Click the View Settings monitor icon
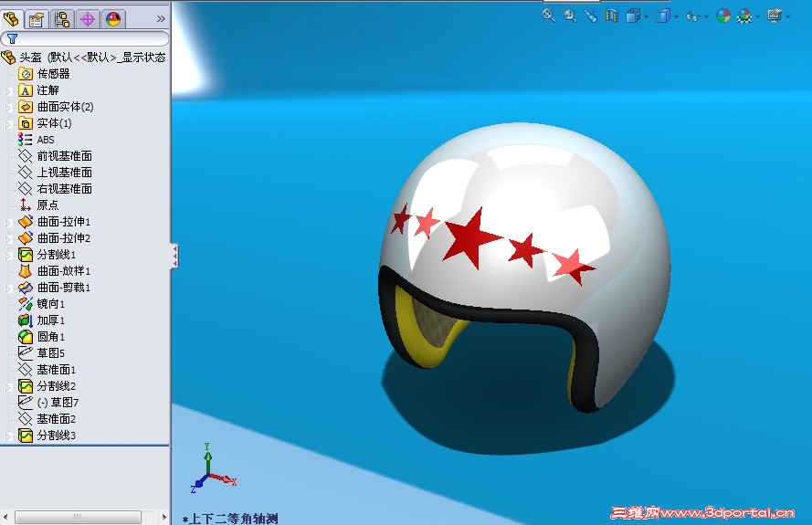The width and height of the screenshot is (812, 525). click(775, 16)
